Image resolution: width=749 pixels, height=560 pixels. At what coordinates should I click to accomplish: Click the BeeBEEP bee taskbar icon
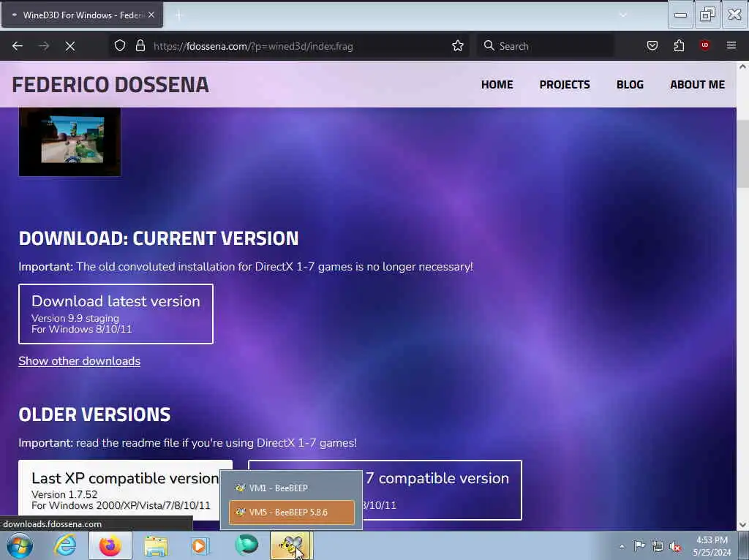click(291, 545)
